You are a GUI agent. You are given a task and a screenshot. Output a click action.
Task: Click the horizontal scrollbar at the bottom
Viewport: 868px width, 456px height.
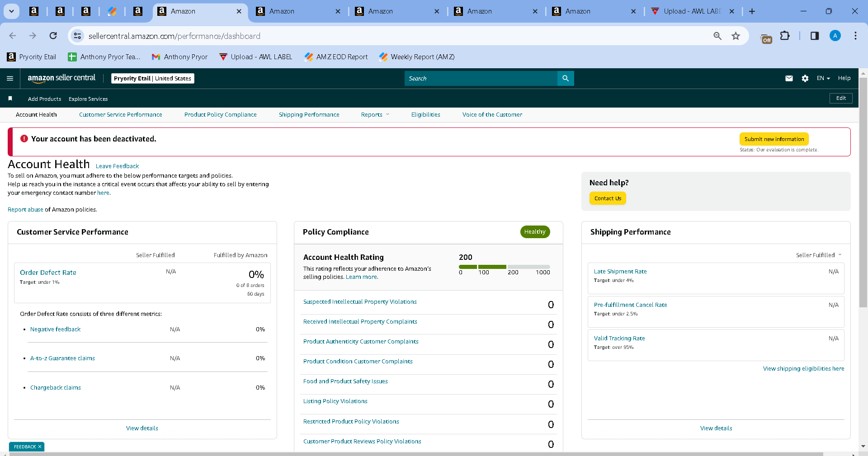point(416,454)
